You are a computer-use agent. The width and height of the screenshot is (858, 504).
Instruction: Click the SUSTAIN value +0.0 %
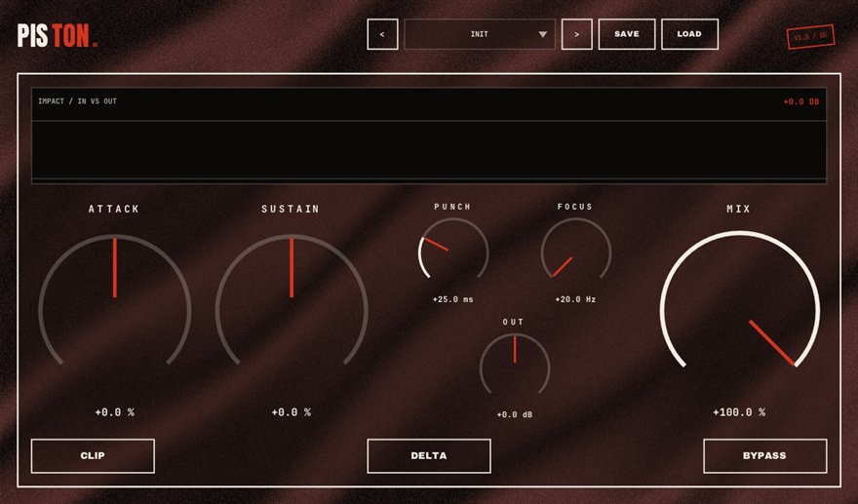coord(292,412)
